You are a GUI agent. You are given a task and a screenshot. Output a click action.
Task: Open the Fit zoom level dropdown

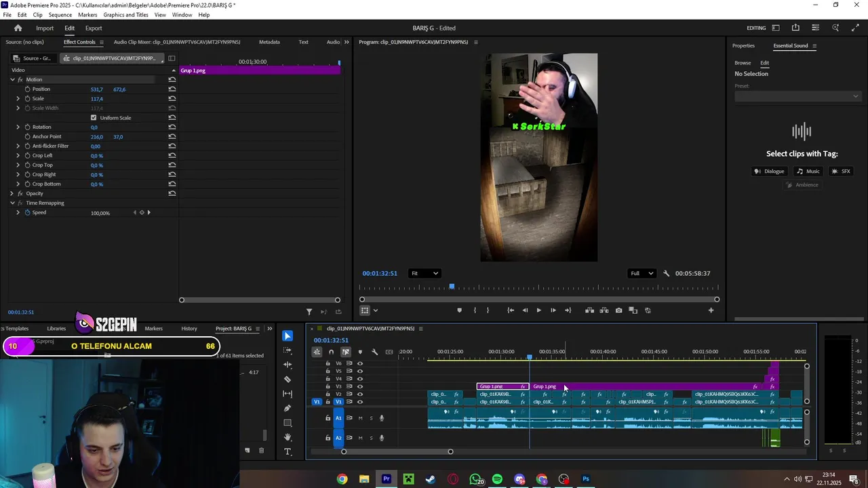click(425, 273)
